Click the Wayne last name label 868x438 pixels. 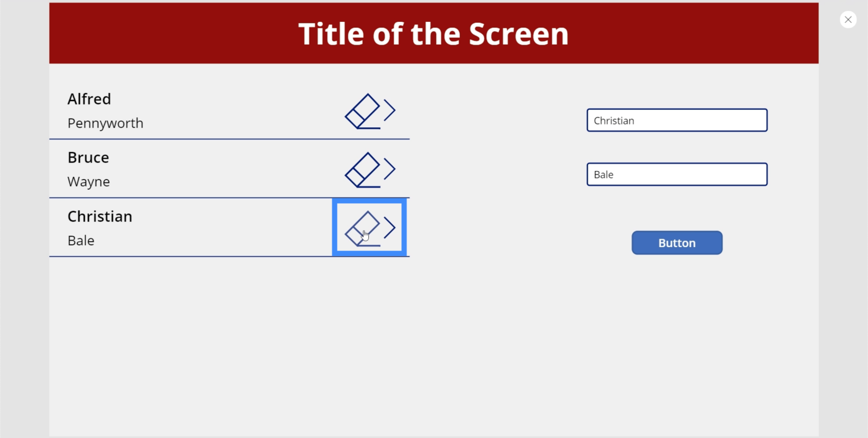89,182
